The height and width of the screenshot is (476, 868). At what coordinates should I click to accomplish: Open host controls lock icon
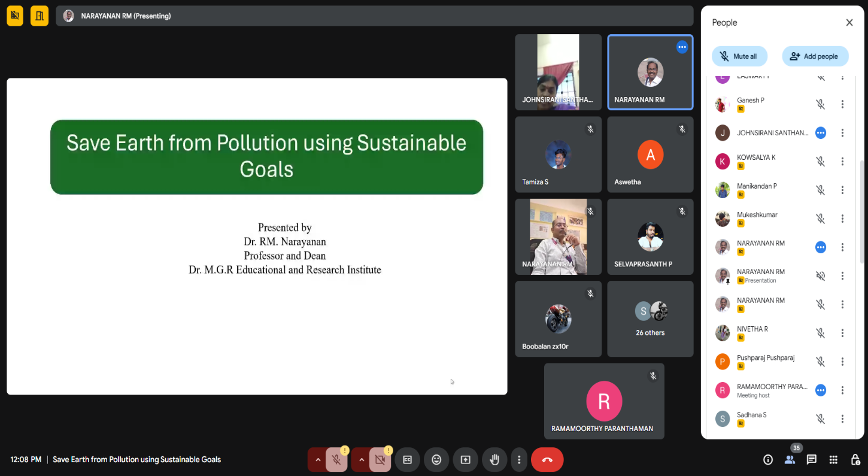pyautogui.click(x=855, y=460)
